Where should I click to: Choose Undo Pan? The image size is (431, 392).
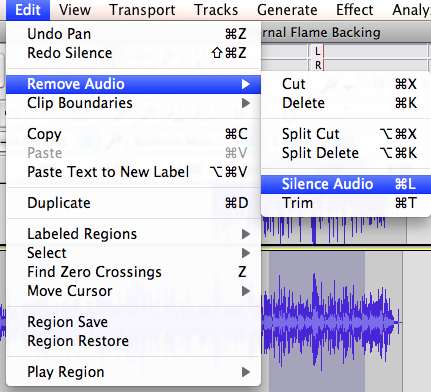133,34
